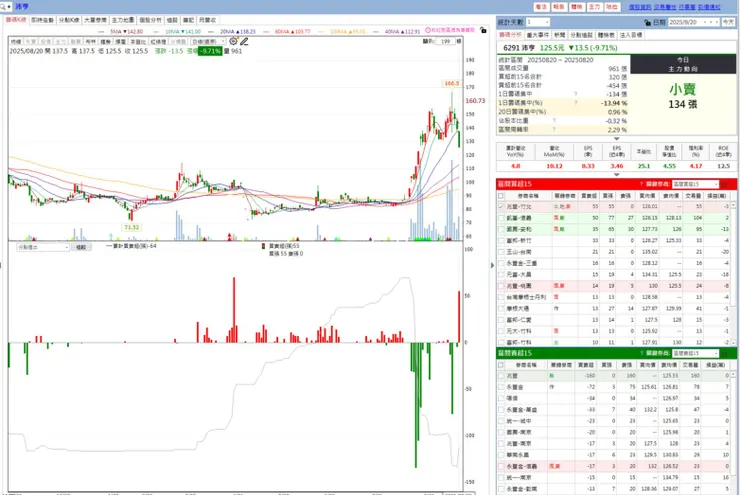
Task: Expand arrow below the 區間周轉率 statistics block
Action: click(616, 139)
